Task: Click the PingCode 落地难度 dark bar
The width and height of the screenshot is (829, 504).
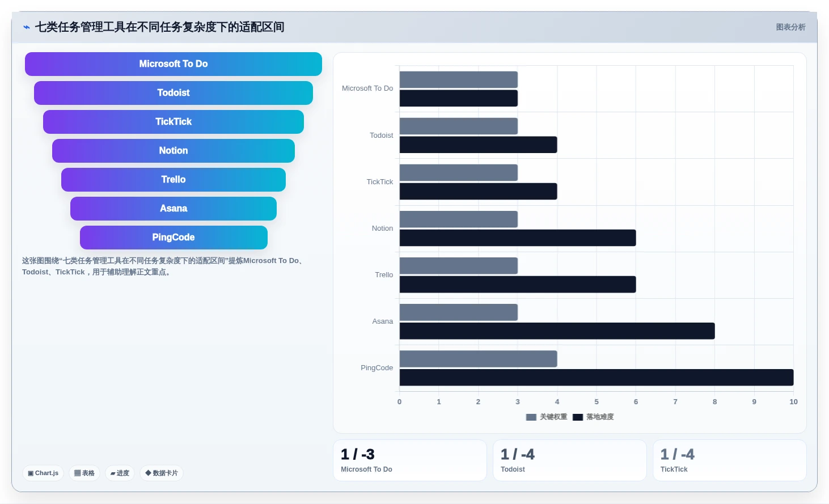Action: point(597,378)
